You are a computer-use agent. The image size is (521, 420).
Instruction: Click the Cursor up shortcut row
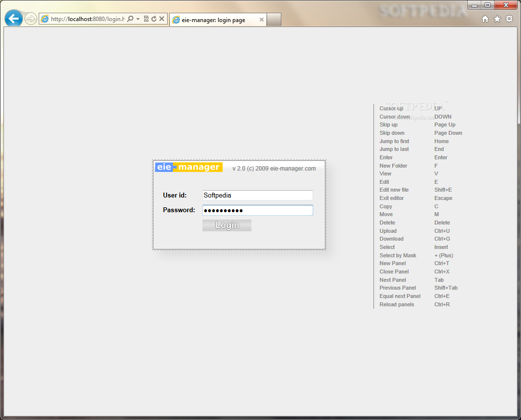[411, 108]
